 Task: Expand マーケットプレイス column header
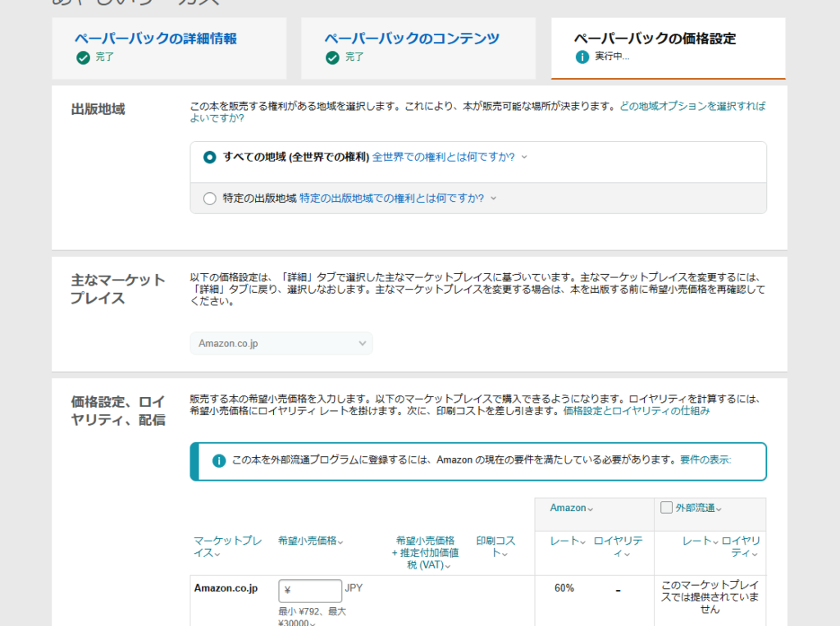227,546
